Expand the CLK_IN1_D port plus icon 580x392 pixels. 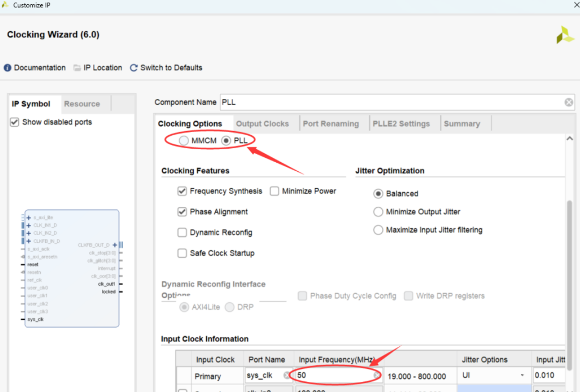pyautogui.click(x=28, y=226)
